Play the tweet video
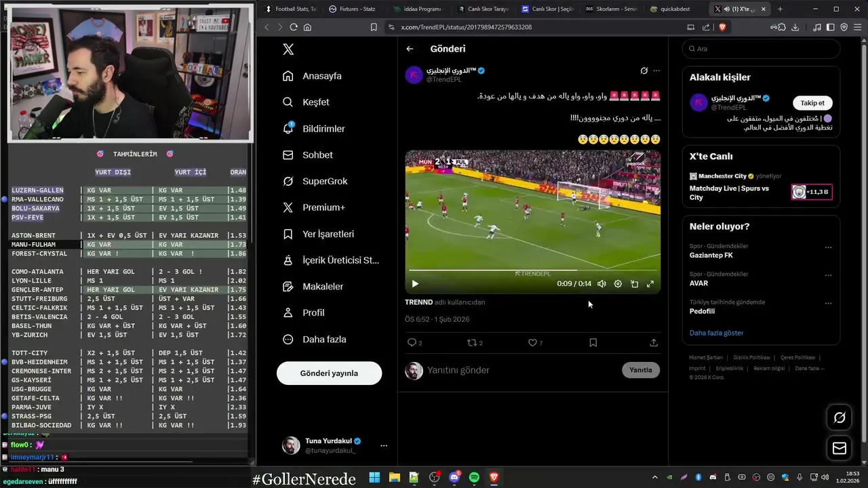868x488 pixels. tap(415, 284)
